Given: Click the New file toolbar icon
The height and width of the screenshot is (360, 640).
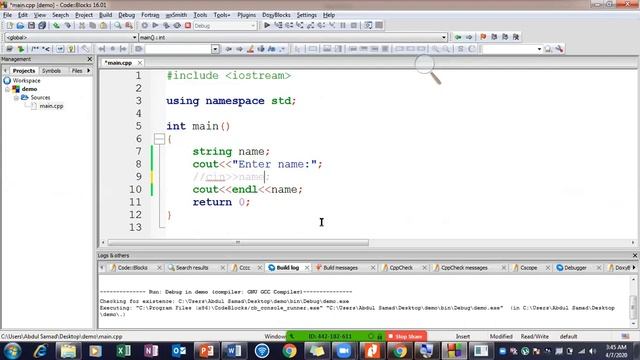Looking at the screenshot, I should 9,25.
